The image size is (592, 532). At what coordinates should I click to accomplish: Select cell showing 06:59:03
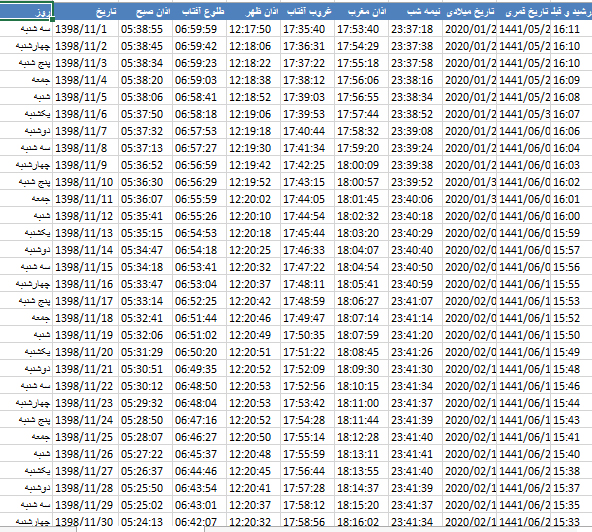pyautogui.click(x=199, y=80)
